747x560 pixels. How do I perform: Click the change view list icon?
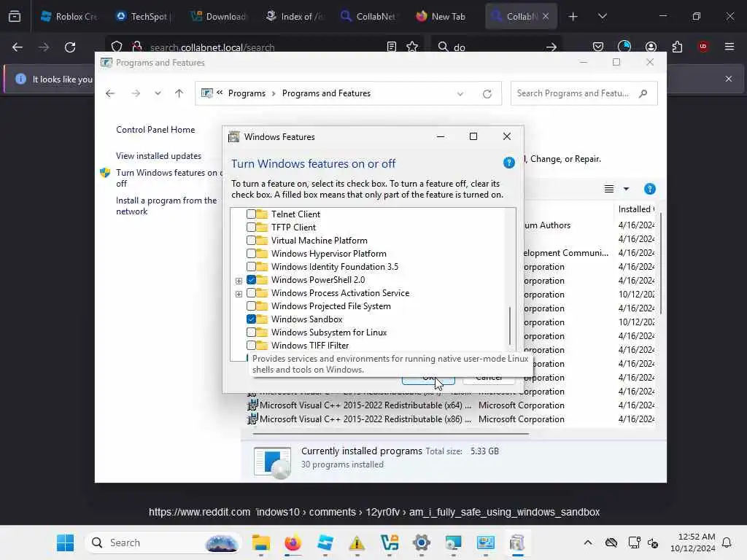click(x=609, y=189)
